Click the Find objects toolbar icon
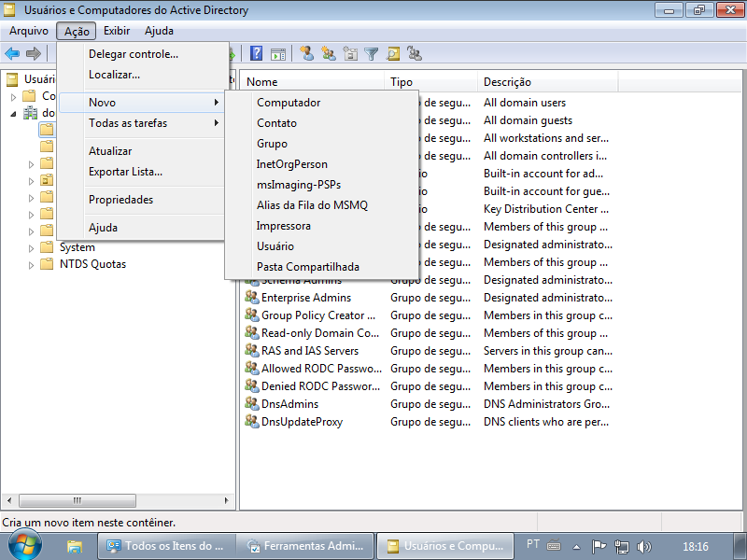The height and width of the screenshot is (560, 747). point(393,54)
